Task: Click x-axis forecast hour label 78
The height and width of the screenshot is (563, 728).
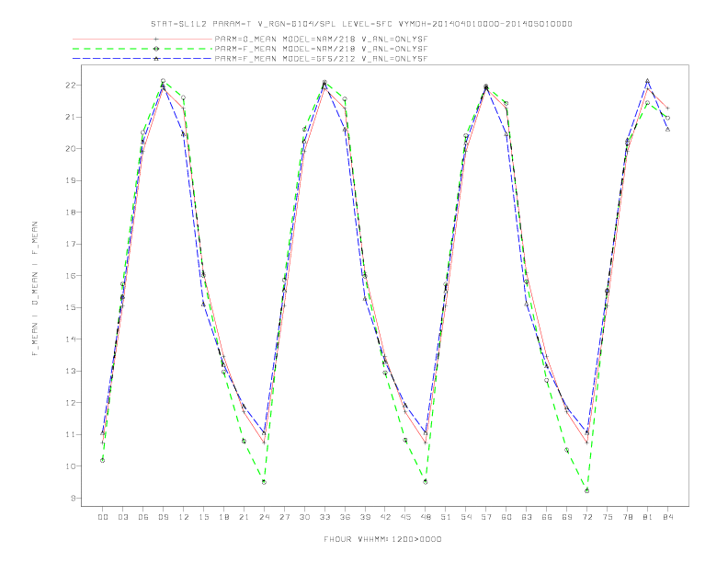Action: coord(628,517)
